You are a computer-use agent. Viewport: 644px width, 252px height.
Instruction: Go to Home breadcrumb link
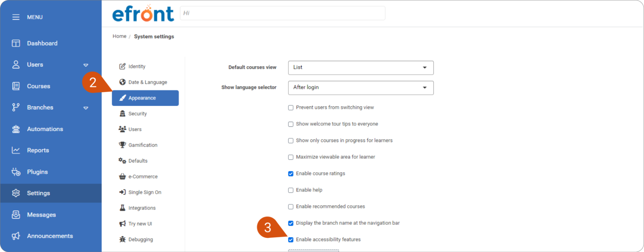(x=120, y=36)
